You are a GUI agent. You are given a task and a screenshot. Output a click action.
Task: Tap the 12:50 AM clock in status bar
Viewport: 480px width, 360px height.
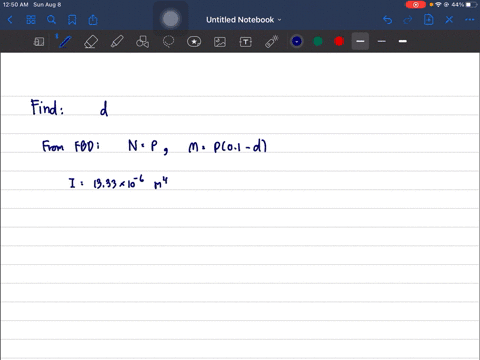coord(15,5)
